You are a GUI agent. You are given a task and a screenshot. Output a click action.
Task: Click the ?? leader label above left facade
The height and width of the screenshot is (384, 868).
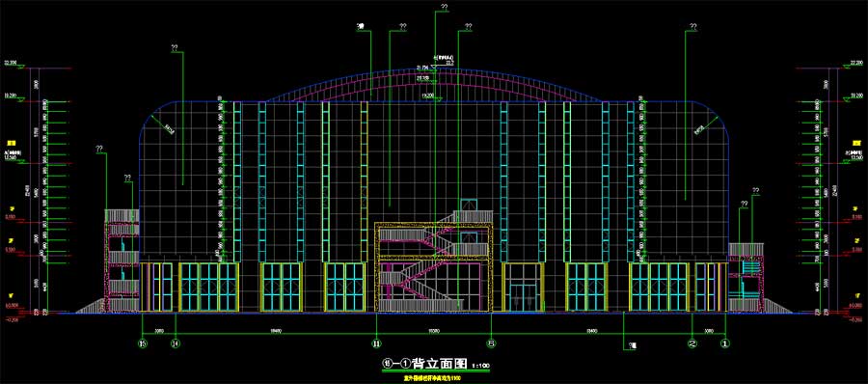click(175, 48)
